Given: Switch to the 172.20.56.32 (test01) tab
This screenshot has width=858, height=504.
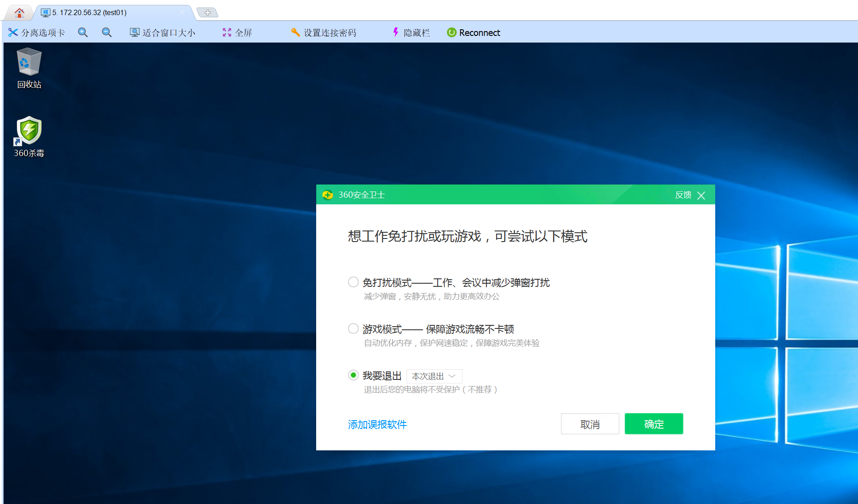Looking at the screenshot, I should tap(89, 12).
